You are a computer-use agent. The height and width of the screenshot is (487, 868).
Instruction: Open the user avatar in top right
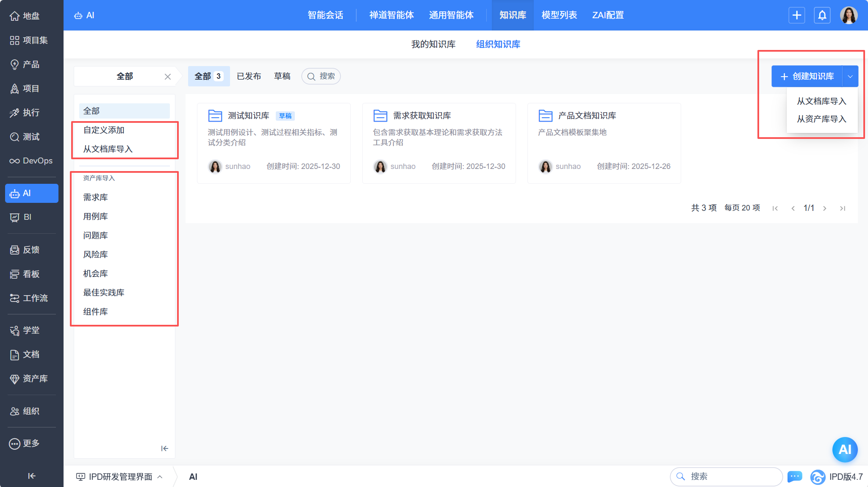pyautogui.click(x=849, y=15)
